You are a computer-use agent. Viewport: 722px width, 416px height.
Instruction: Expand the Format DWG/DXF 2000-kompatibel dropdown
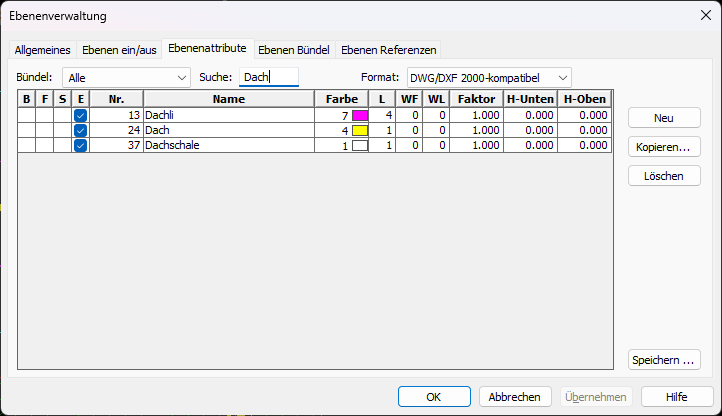coord(489,78)
